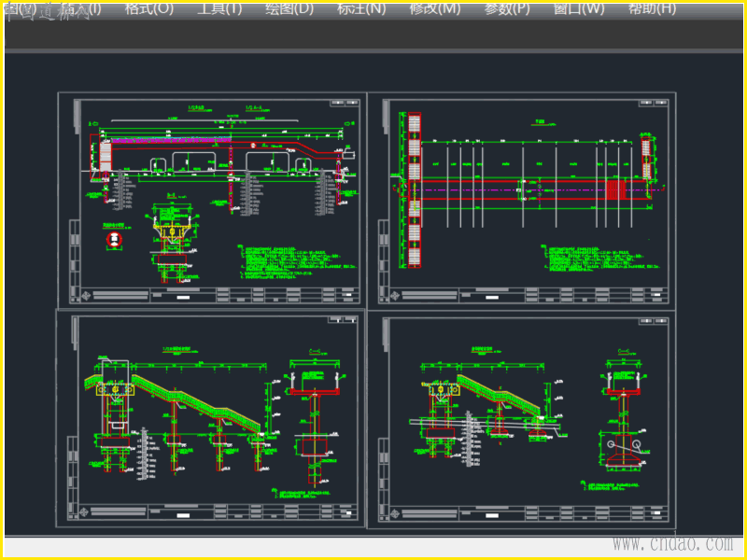This screenshot has height=560, width=747.
Task: Open the 绘图(D) menu
Action: (x=289, y=8)
